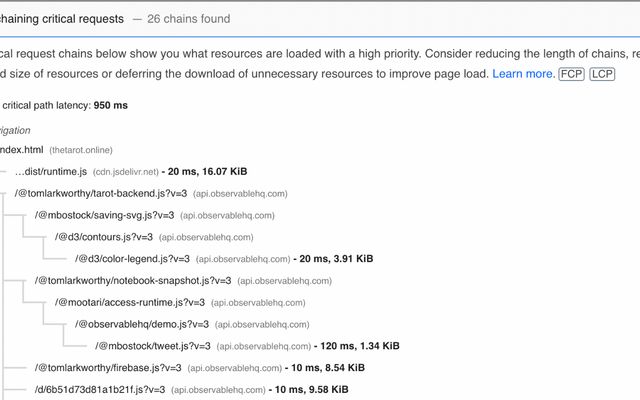The height and width of the screenshot is (400, 640).
Task: Open the Learn more link
Action: [523, 74]
